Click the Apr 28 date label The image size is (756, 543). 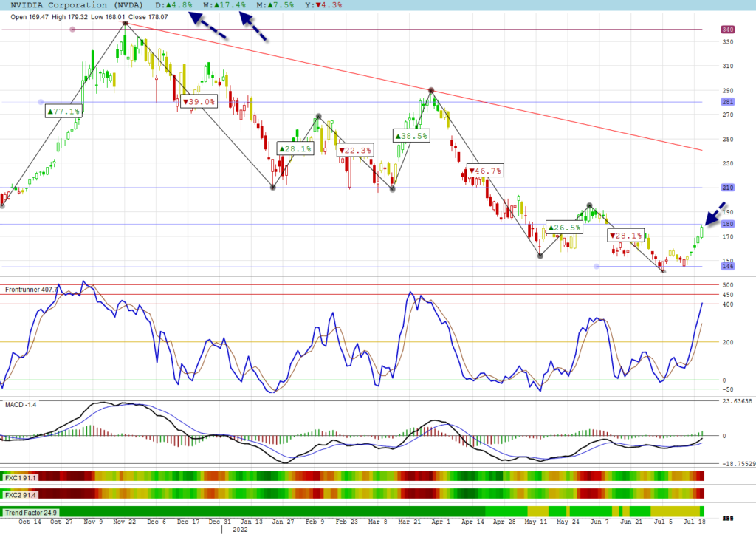tap(504, 522)
